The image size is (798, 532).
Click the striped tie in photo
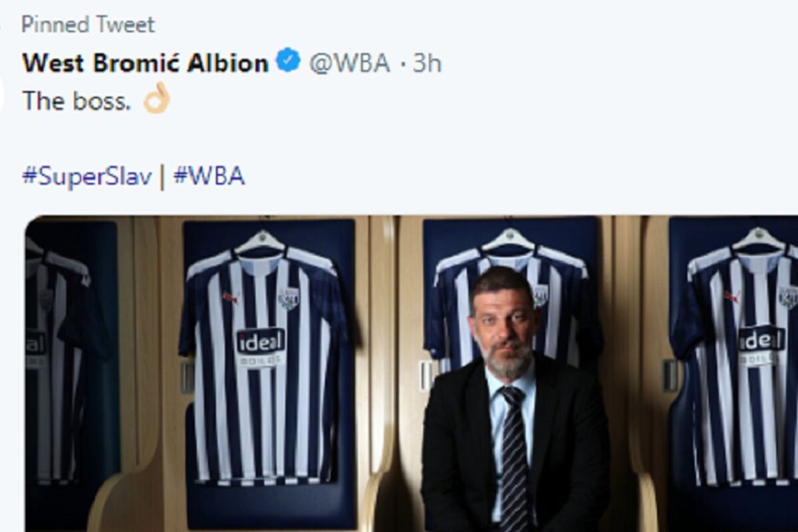(x=514, y=459)
